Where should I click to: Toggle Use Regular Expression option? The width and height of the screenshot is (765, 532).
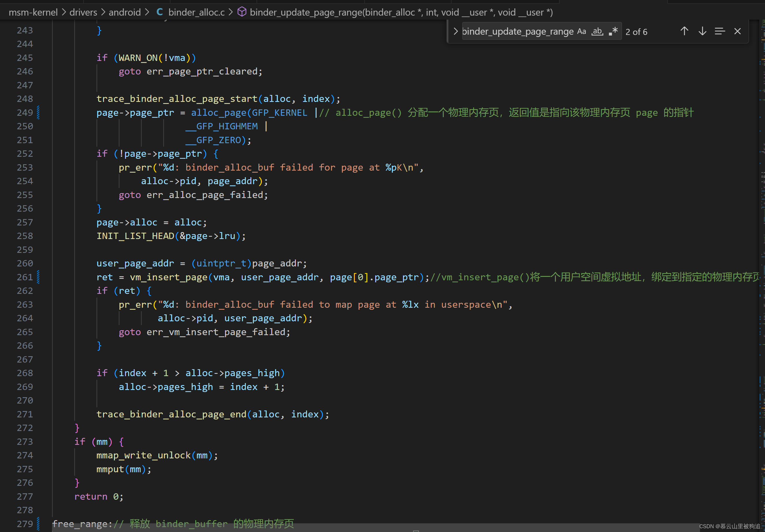click(613, 31)
